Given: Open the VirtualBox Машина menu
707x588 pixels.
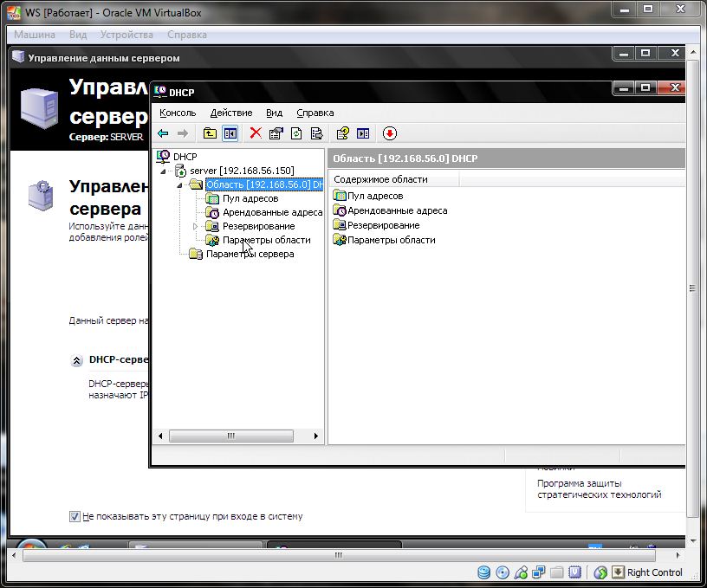Looking at the screenshot, I should pos(35,35).
